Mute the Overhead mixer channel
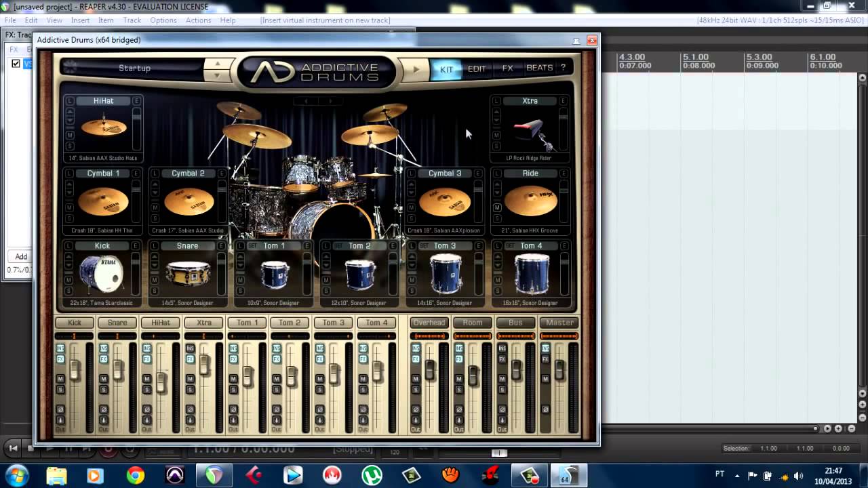The height and width of the screenshot is (488, 868). coord(416,379)
